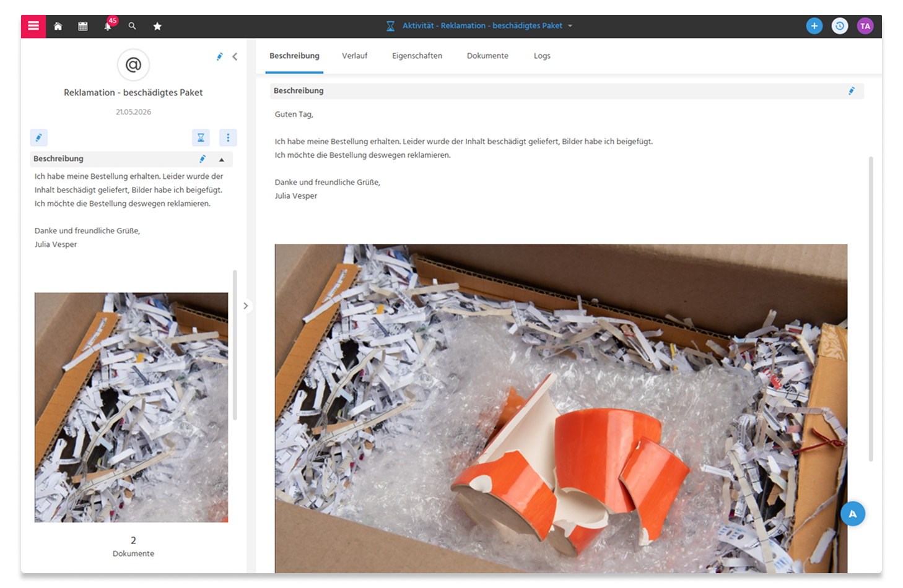
Task: Open the three-dot more options menu
Action: coord(228,137)
